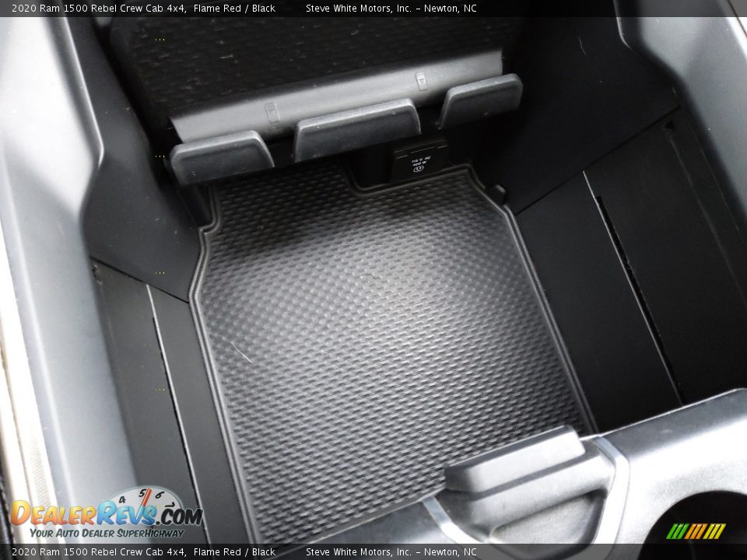
Task: Click the small rectangular notch on the upper tray
Action: tap(421, 81)
